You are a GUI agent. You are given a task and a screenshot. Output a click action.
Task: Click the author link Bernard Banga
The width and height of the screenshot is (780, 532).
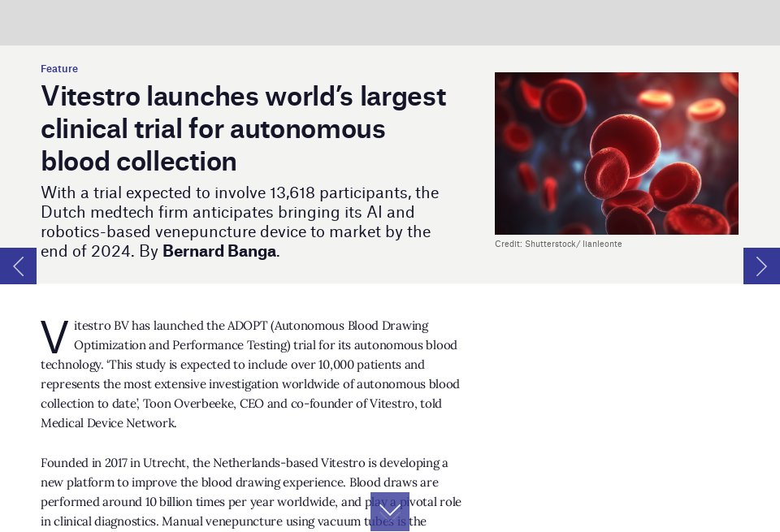219,251
